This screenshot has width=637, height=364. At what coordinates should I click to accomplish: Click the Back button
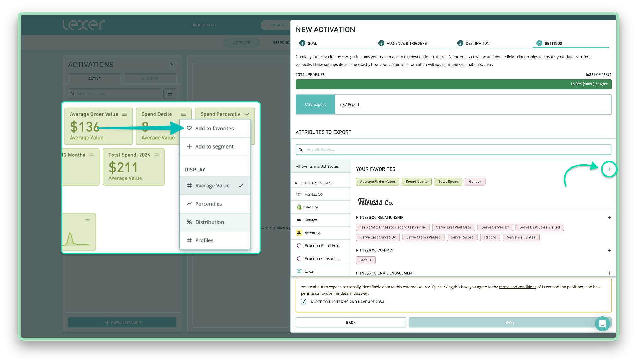(351, 322)
